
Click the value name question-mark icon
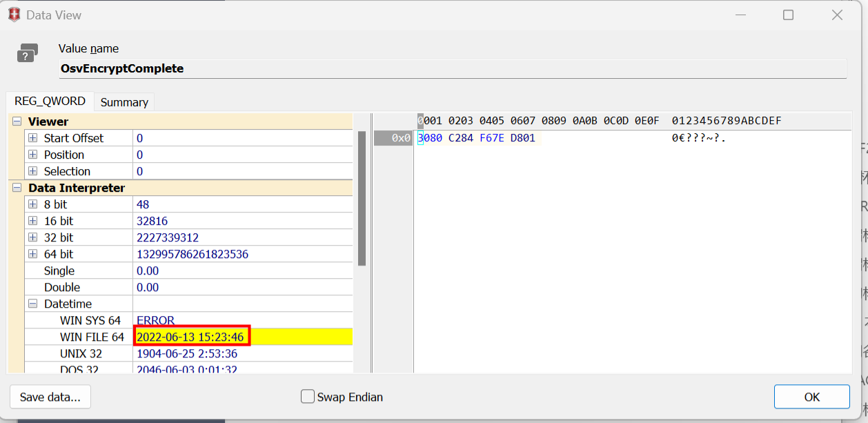(28, 53)
